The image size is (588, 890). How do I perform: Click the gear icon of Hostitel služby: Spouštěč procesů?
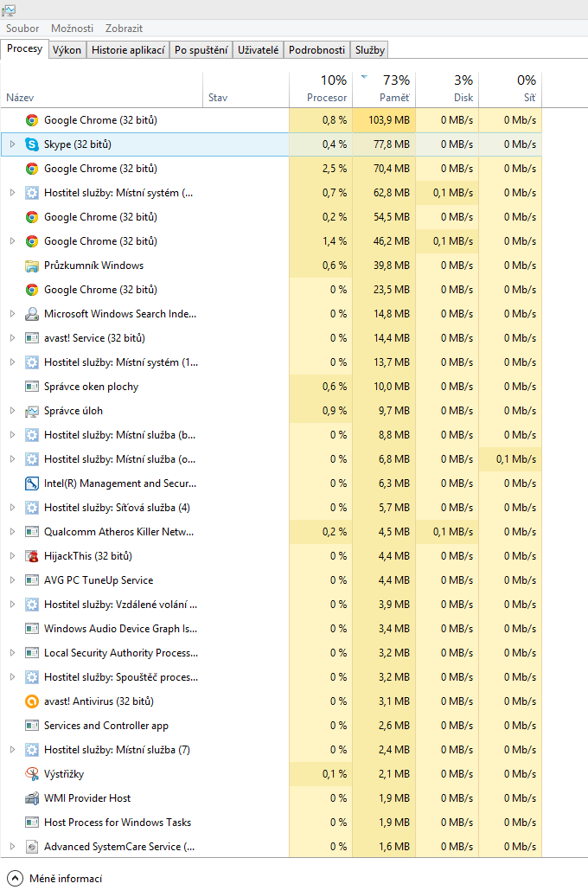(x=32, y=677)
